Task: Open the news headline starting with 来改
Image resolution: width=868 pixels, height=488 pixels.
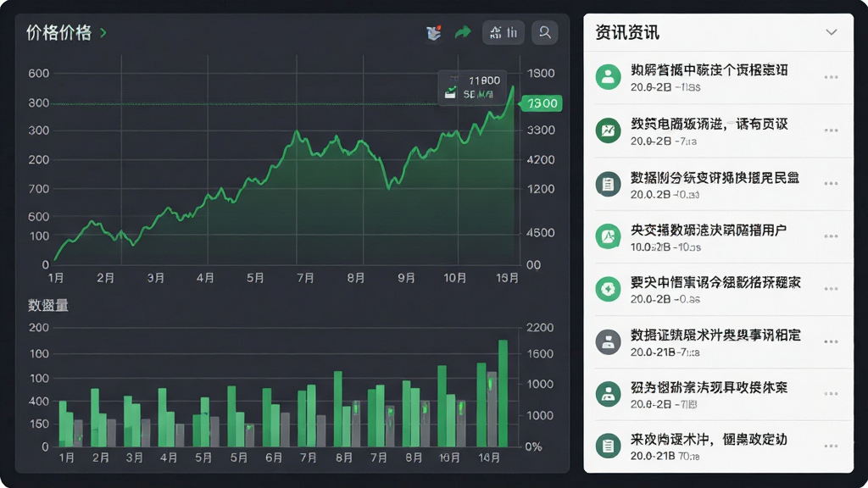Action: point(709,440)
